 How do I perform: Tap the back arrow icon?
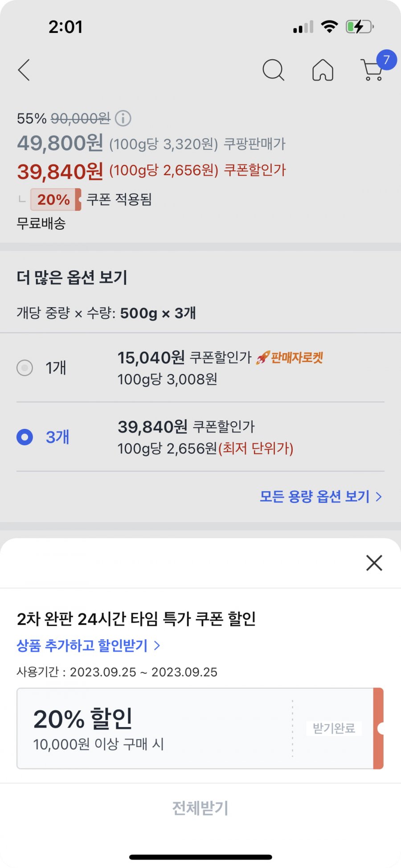pos(24,70)
